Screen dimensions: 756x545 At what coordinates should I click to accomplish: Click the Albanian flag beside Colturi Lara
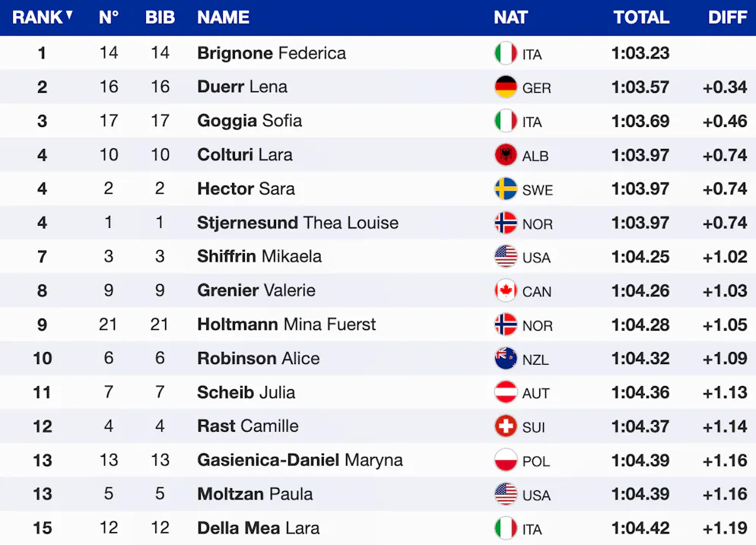[x=506, y=155]
